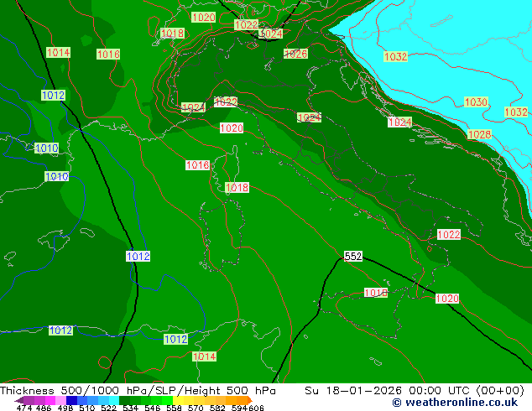The height and width of the screenshot is (411, 532).
Task: Click the legend value 522
Action: click(108, 408)
